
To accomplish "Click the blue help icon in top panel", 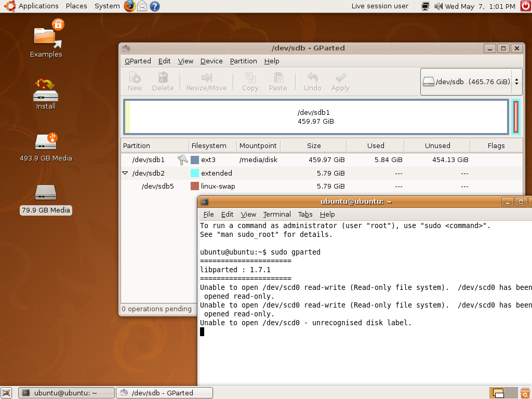I will coord(155,6).
